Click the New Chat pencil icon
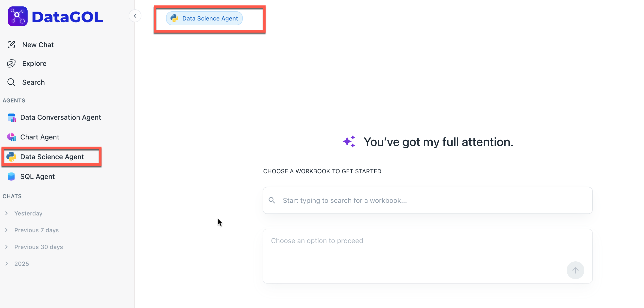 coord(11,45)
